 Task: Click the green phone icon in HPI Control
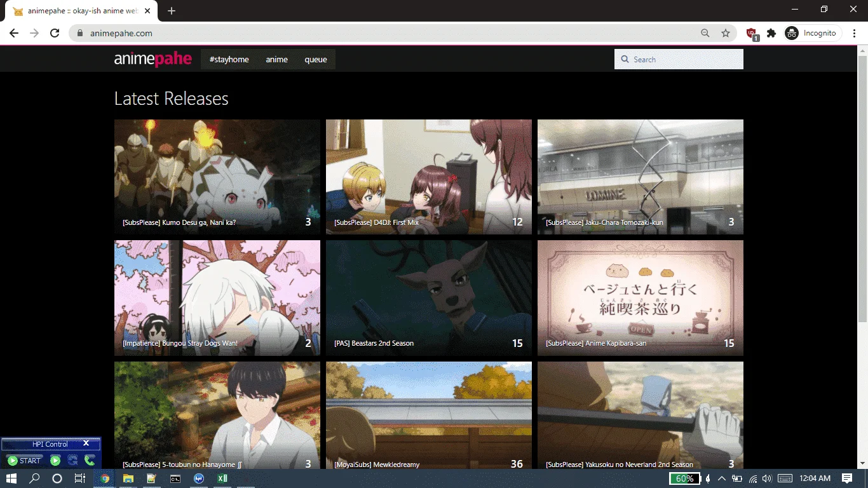click(90, 461)
